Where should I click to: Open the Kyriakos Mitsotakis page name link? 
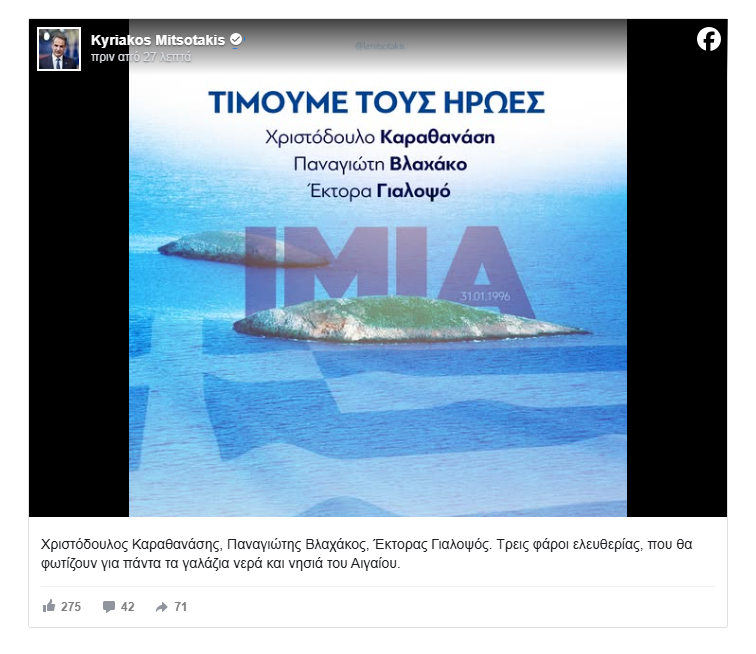[158, 40]
